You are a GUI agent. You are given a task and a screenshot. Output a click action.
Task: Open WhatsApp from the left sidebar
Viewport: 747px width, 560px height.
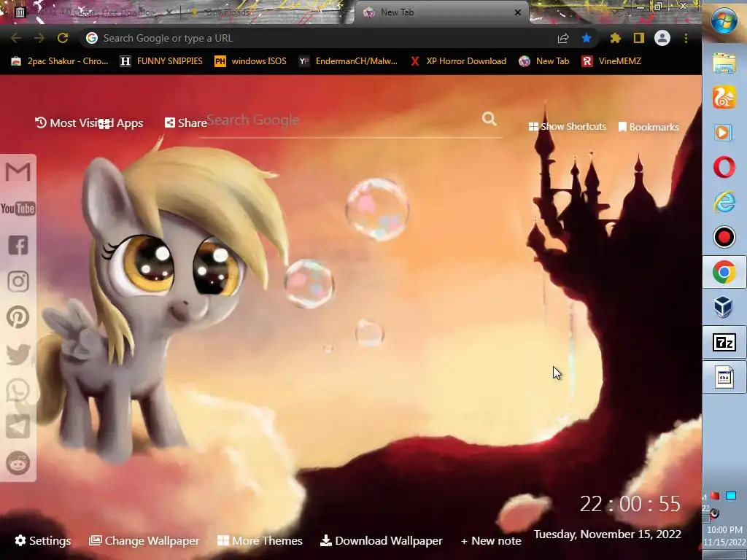coord(18,391)
